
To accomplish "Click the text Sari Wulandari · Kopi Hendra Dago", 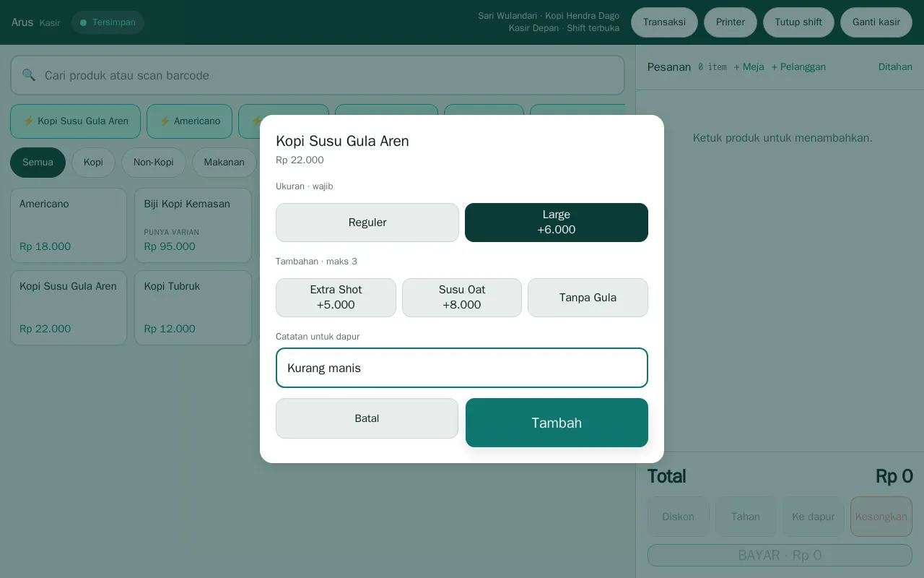I will point(549,16).
